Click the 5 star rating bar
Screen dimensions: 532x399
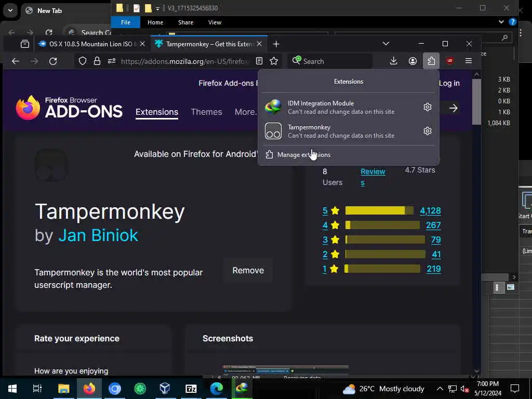pos(379,211)
